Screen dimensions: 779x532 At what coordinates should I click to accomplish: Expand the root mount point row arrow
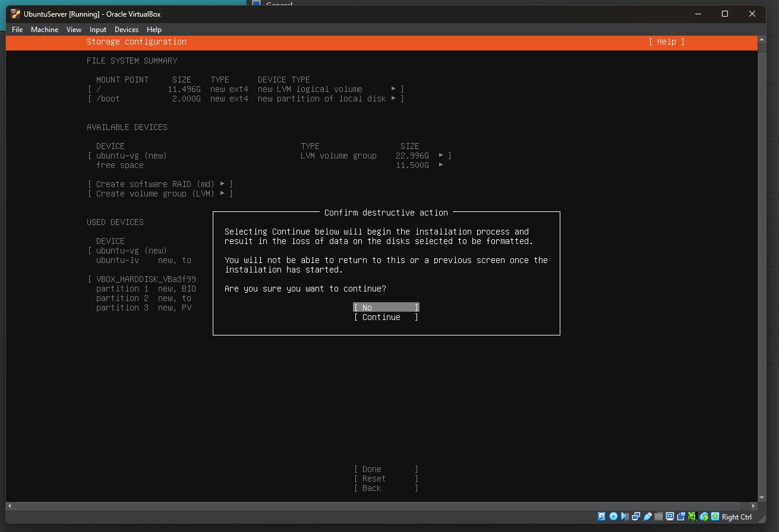pos(393,89)
